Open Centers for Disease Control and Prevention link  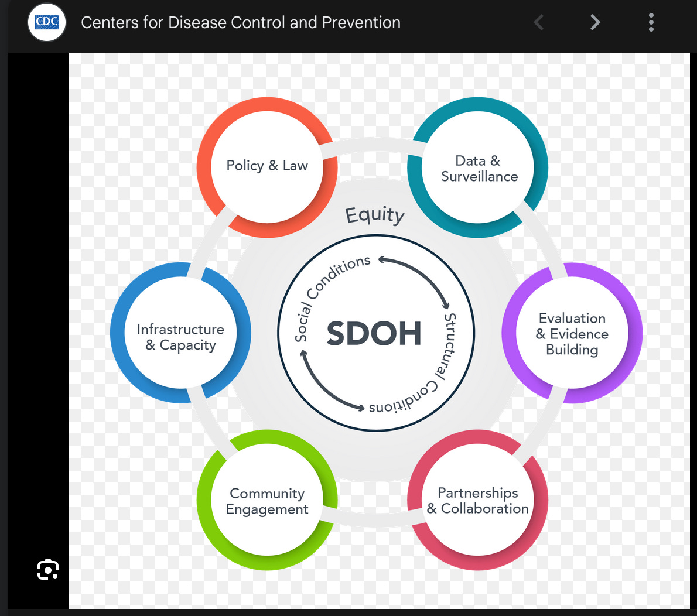[x=241, y=23]
